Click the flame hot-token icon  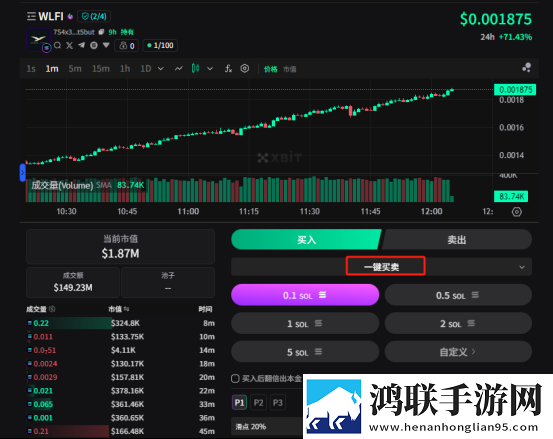[70, 16]
